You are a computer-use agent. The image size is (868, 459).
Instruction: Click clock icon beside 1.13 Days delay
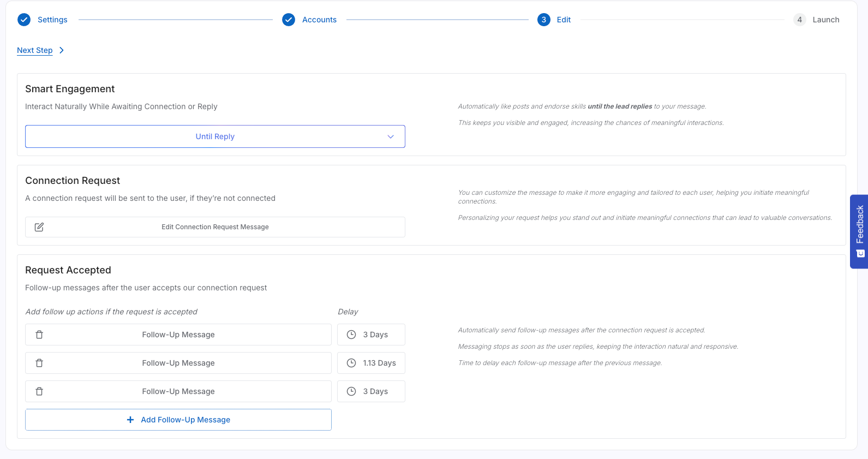click(351, 363)
